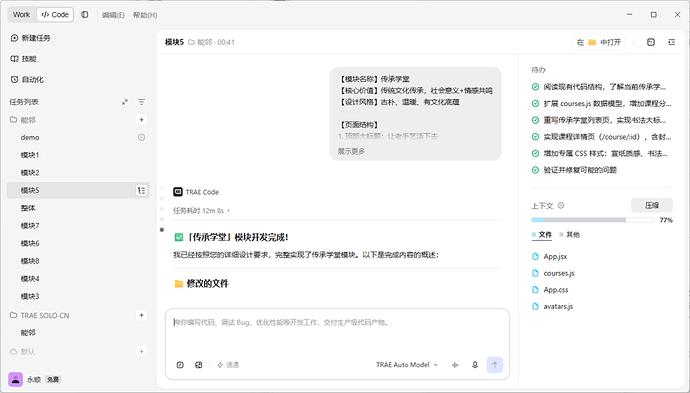690x393 pixels.
Task: Open the Skills book icon
Action: [x=14, y=59]
